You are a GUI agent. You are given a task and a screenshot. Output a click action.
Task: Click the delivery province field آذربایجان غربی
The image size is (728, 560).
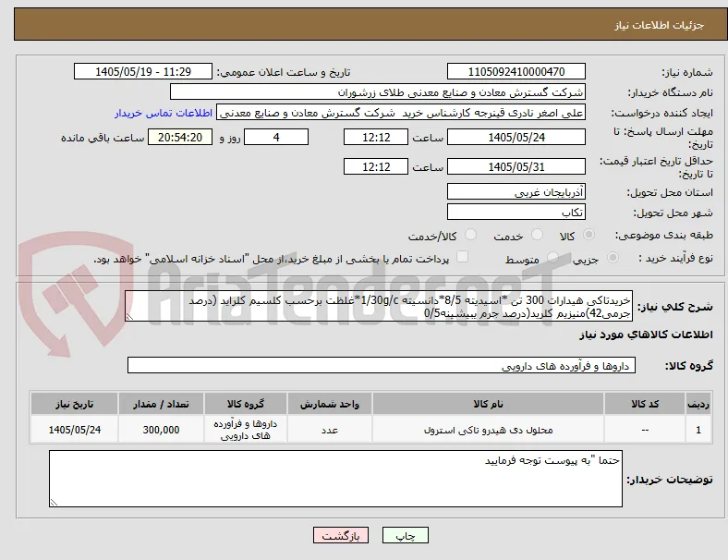click(x=516, y=192)
